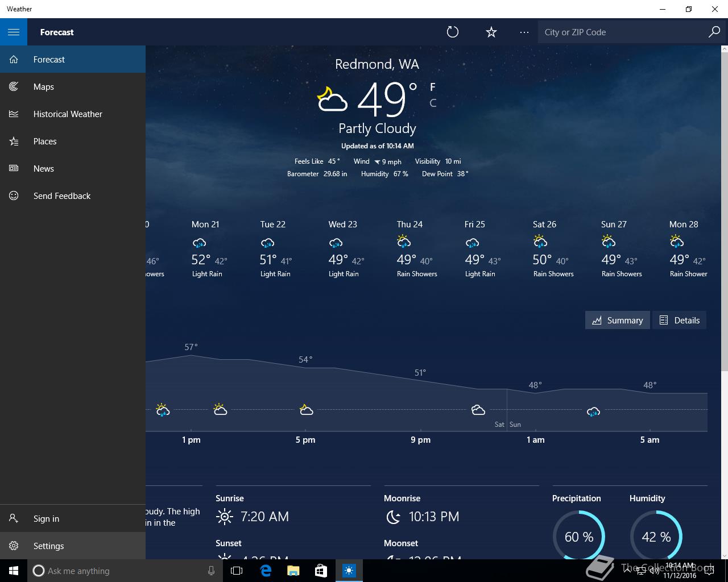Click the Mon 21 rain icon

(x=199, y=243)
